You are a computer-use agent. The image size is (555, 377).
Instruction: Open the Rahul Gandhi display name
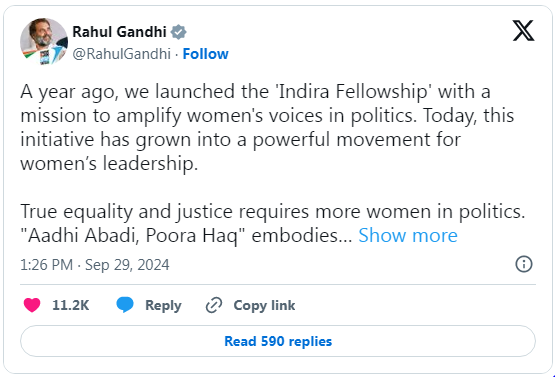119,32
